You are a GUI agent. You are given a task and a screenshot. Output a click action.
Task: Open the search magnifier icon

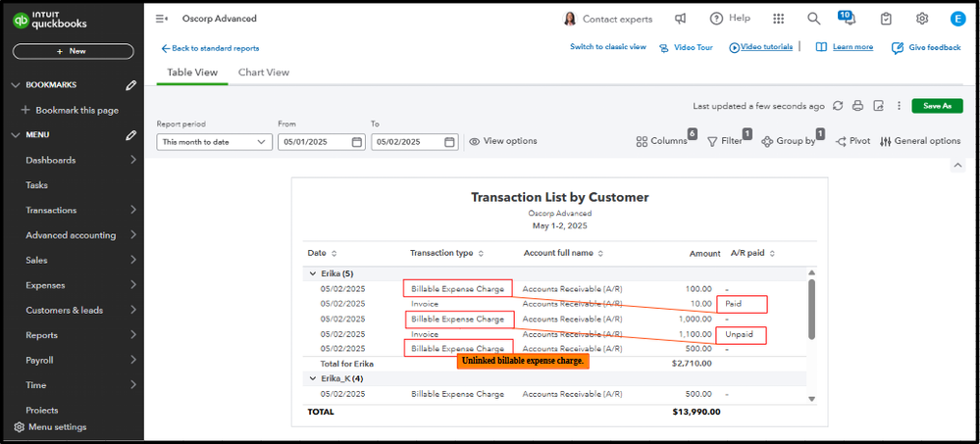[814, 19]
